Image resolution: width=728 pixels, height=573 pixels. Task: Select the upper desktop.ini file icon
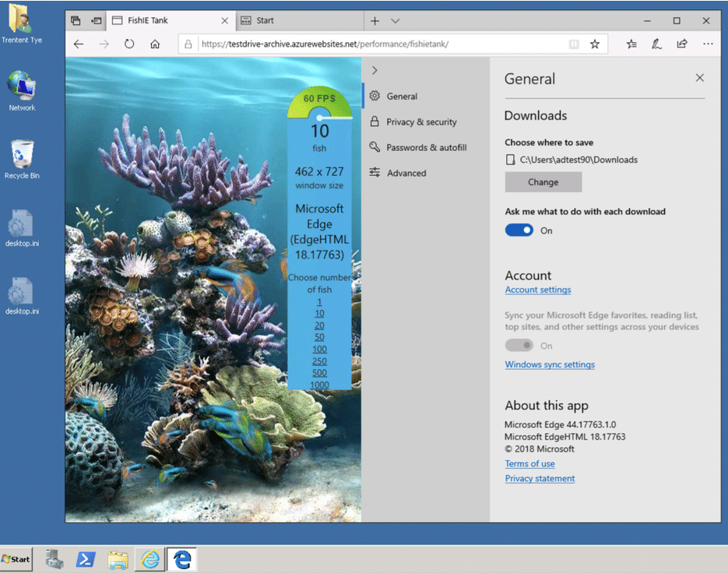pos(22,228)
